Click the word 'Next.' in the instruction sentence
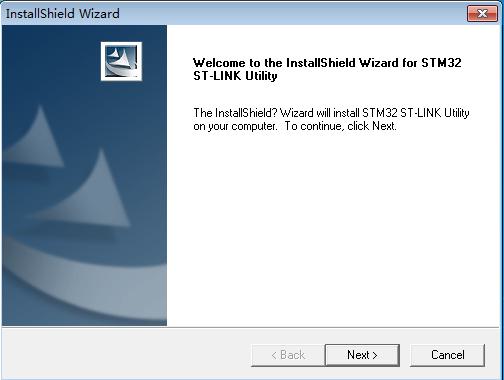The width and height of the screenshot is (504, 380). 384,126
